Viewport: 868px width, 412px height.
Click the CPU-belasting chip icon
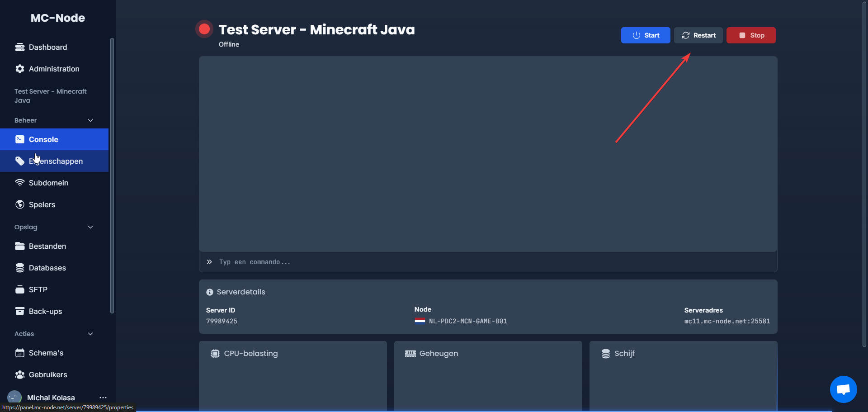215,354
